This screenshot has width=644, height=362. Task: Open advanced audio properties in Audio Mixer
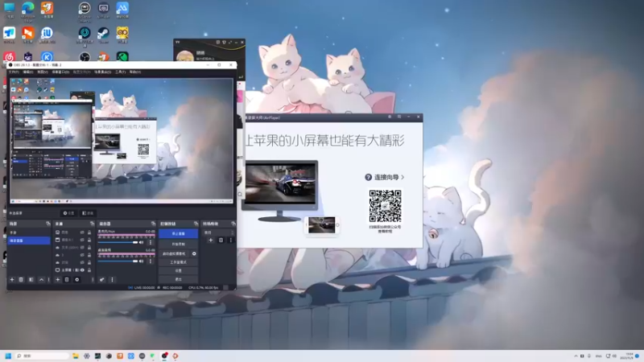pos(102,279)
